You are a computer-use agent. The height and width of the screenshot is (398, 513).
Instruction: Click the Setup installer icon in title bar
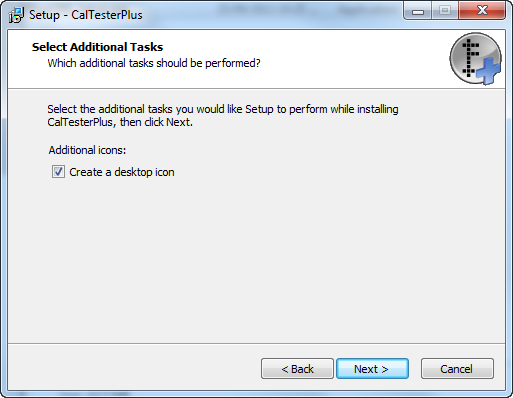coord(16,15)
